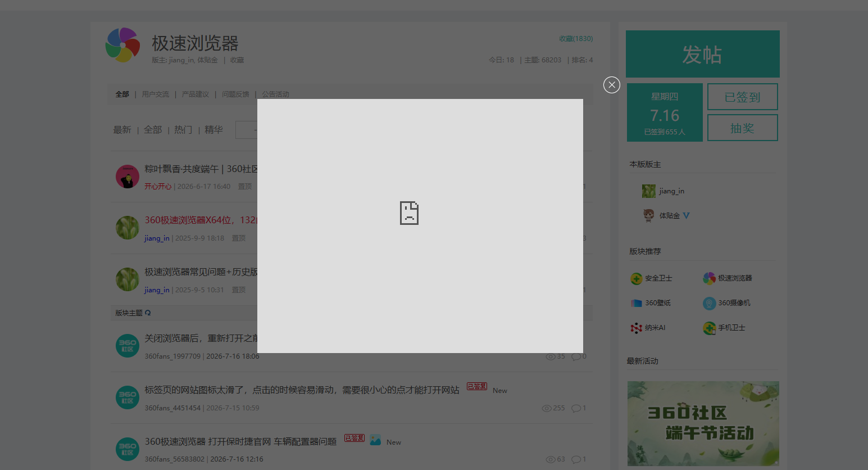Select the 全部 category tab
This screenshot has height=470, width=868.
pos(122,94)
